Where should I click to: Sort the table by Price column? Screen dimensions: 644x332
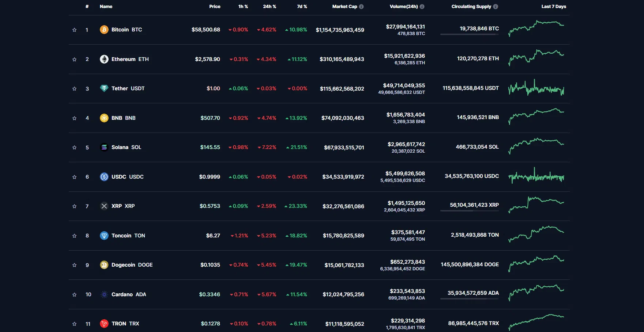215,7
